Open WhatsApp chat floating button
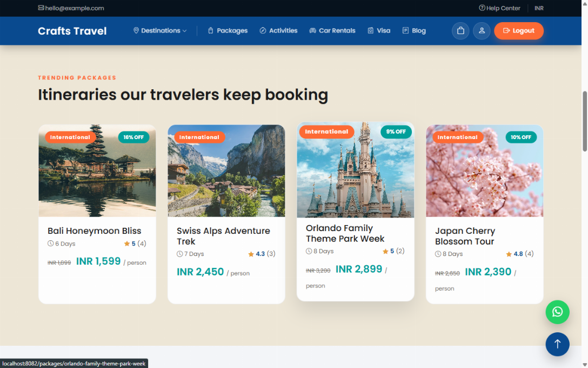The image size is (588, 368). pos(557,312)
